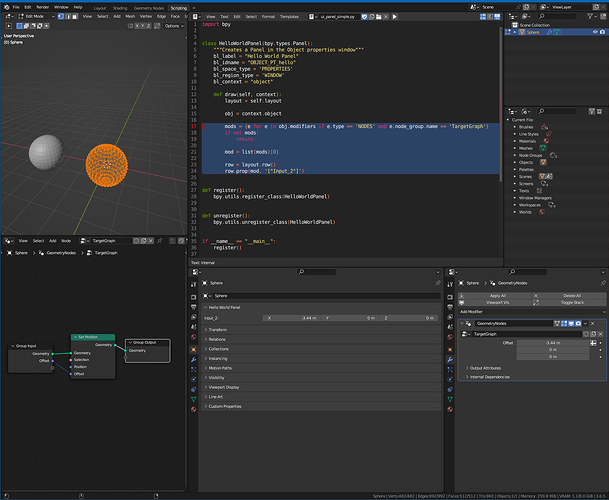609x500 pixels.
Task: Toggle fake user shield for ui_panel_simple.py
Action: point(364,17)
